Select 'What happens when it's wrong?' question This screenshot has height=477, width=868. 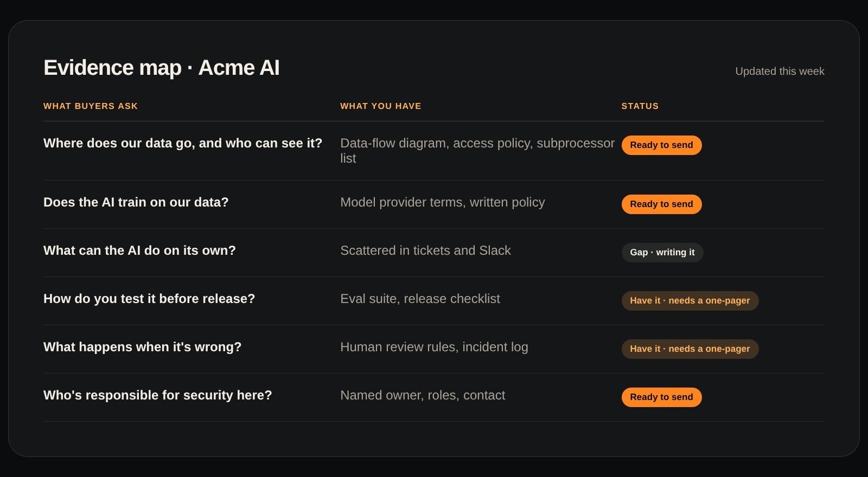tap(142, 347)
